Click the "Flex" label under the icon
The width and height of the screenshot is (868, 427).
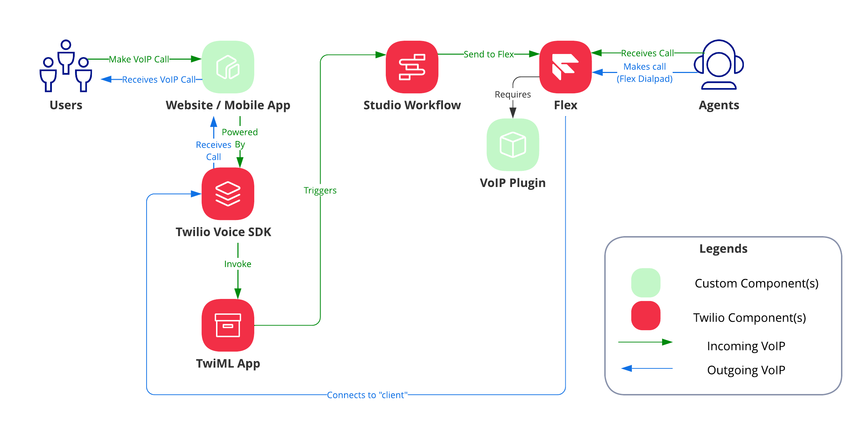[x=566, y=105]
